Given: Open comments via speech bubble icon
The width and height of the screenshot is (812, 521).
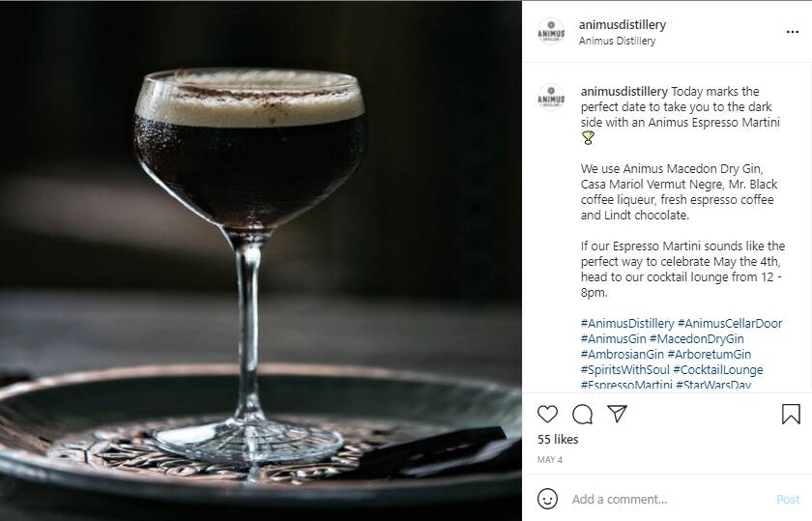Looking at the screenshot, I should click(583, 415).
